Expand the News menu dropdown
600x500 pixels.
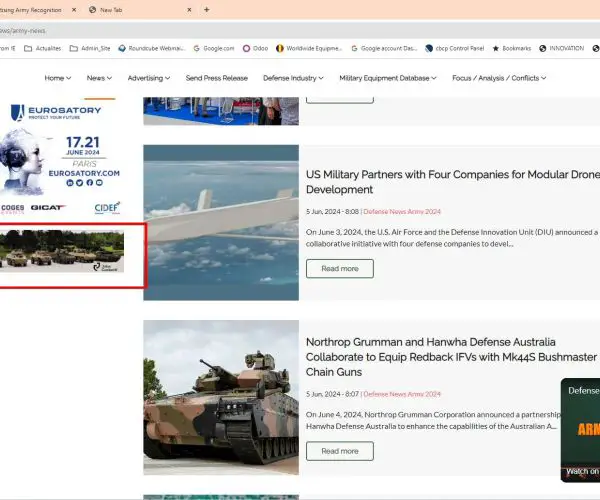99,78
